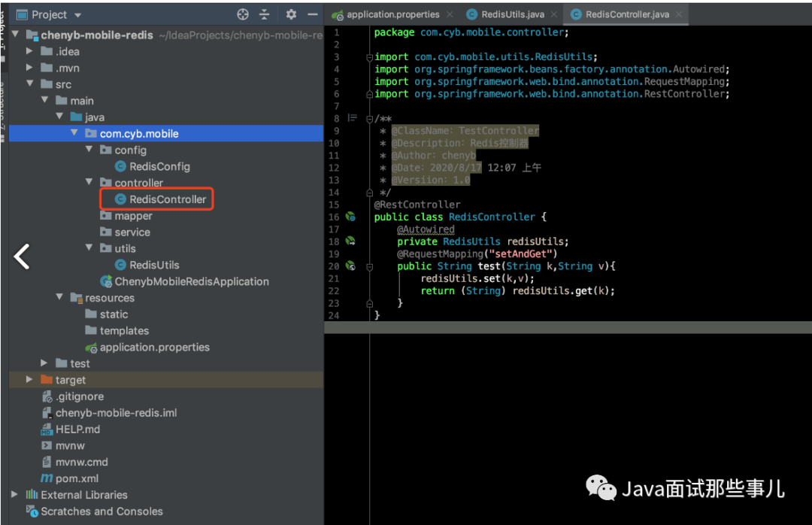Open RedisUtils class in tree
The image size is (812, 525).
click(154, 265)
